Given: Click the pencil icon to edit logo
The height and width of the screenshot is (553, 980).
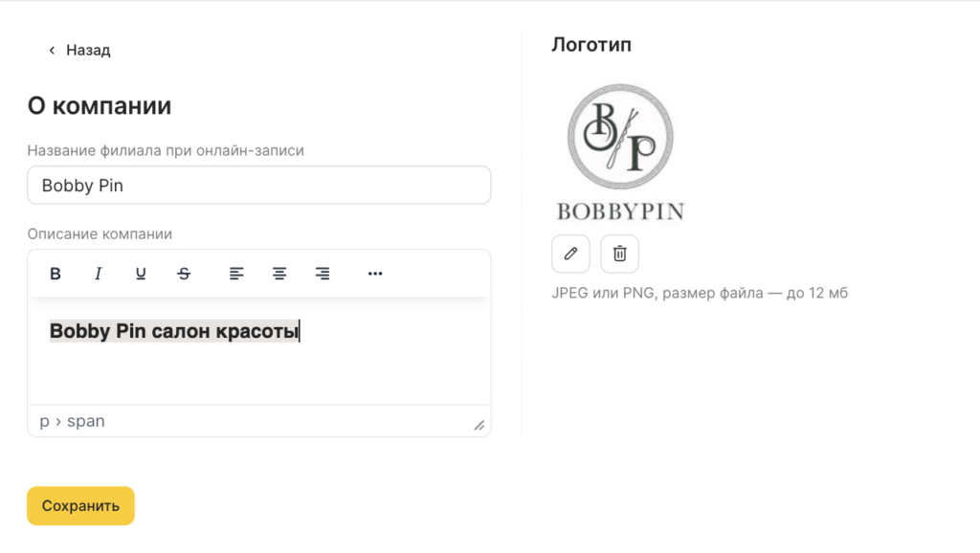Looking at the screenshot, I should tap(570, 254).
